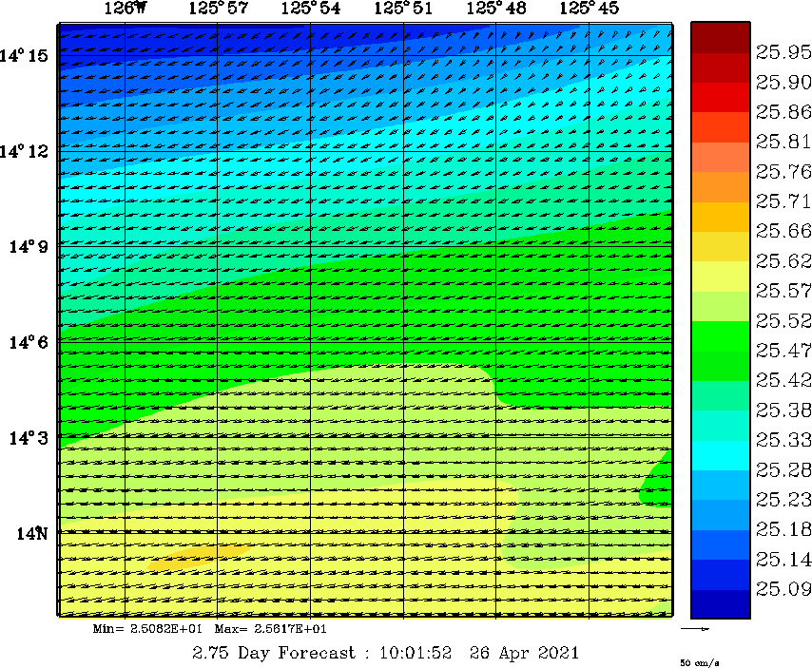Click the 25.23 colorbar value
The width and height of the screenshot is (812, 668).
[x=783, y=499]
